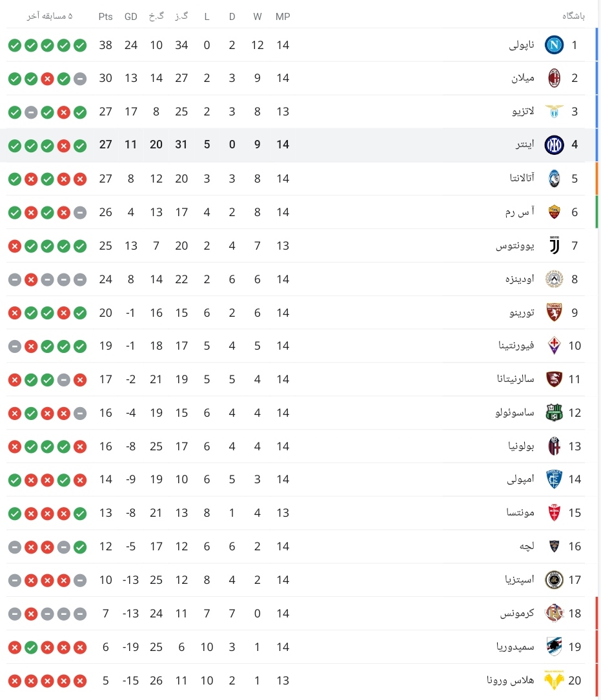Select the MP column header
This screenshot has height=700, width=601.
pyautogui.click(x=282, y=17)
